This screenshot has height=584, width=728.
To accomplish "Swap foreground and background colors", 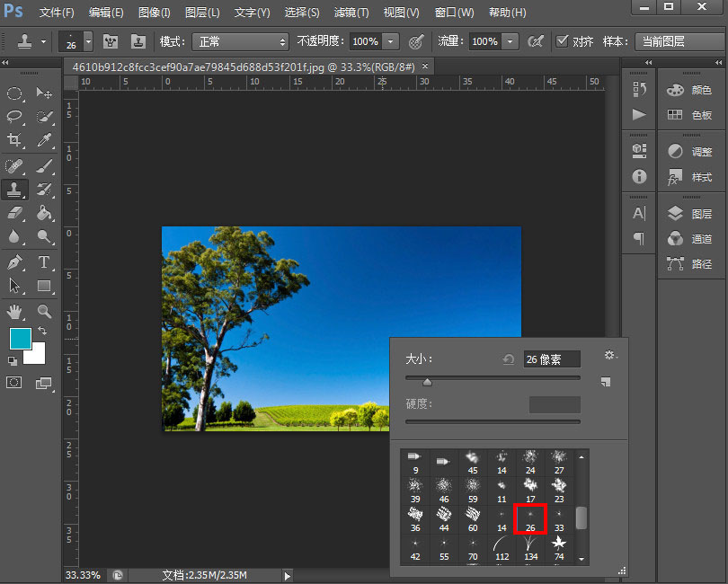I will tap(41, 331).
